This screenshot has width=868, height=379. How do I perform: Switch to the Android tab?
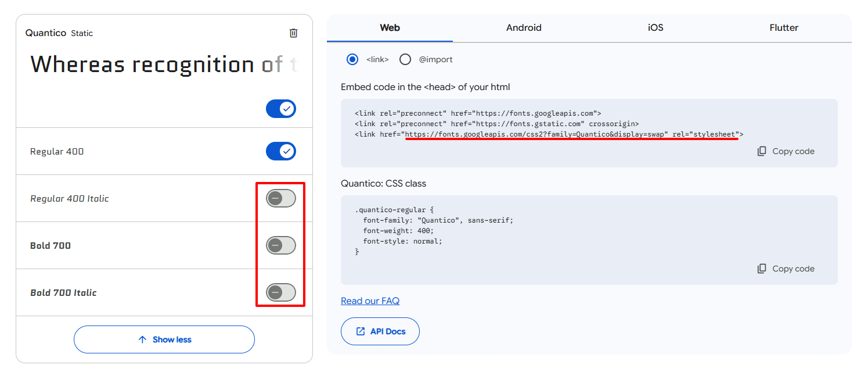coord(523,27)
